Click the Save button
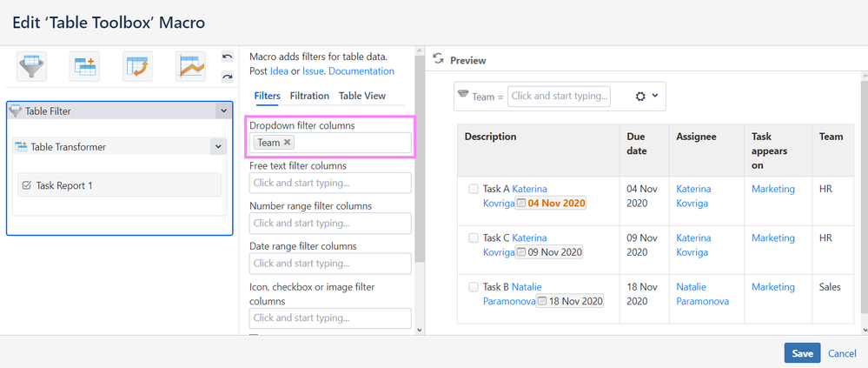Image resolution: width=868 pixels, height=368 pixels. click(x=802, y=353)
